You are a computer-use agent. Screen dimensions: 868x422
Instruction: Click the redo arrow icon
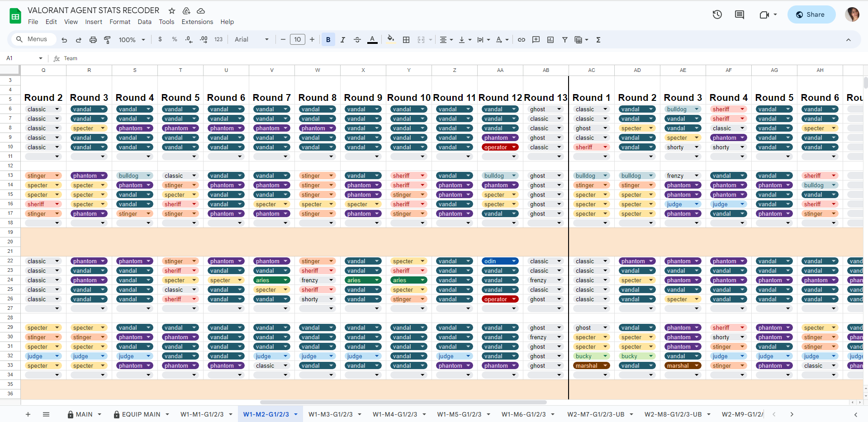[79, 40]
